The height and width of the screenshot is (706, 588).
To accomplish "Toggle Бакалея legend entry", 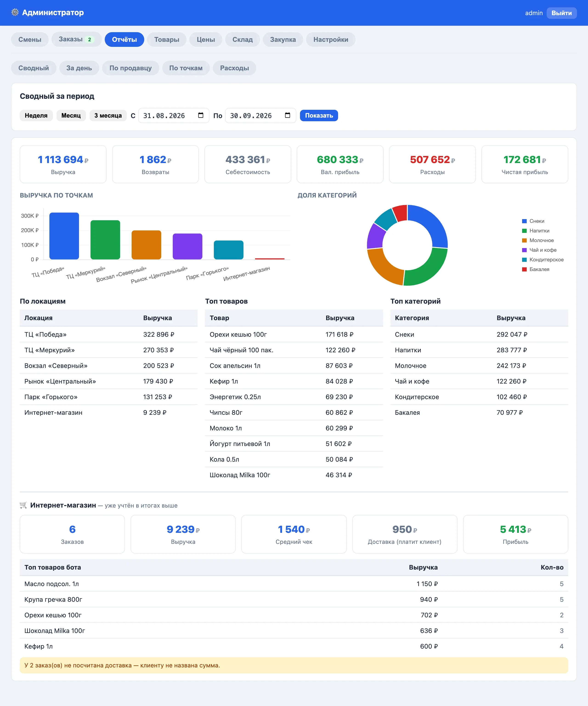I will click(536, 269).
